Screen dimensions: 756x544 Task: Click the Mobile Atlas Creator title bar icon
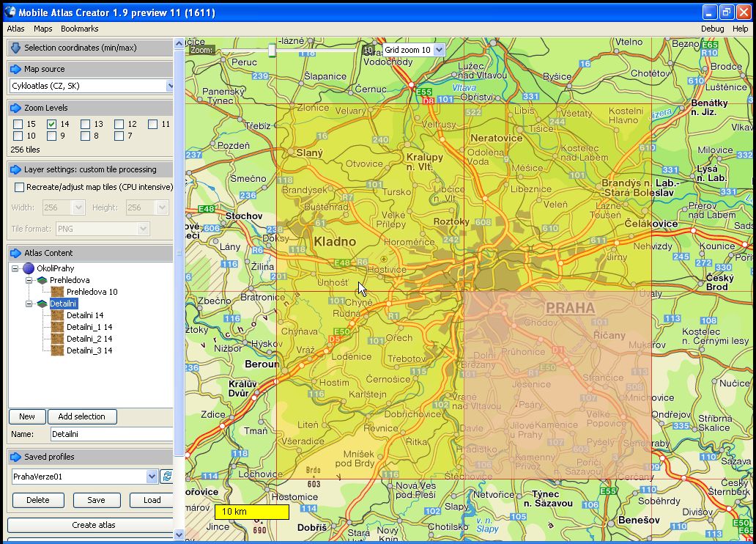(10, 12)
